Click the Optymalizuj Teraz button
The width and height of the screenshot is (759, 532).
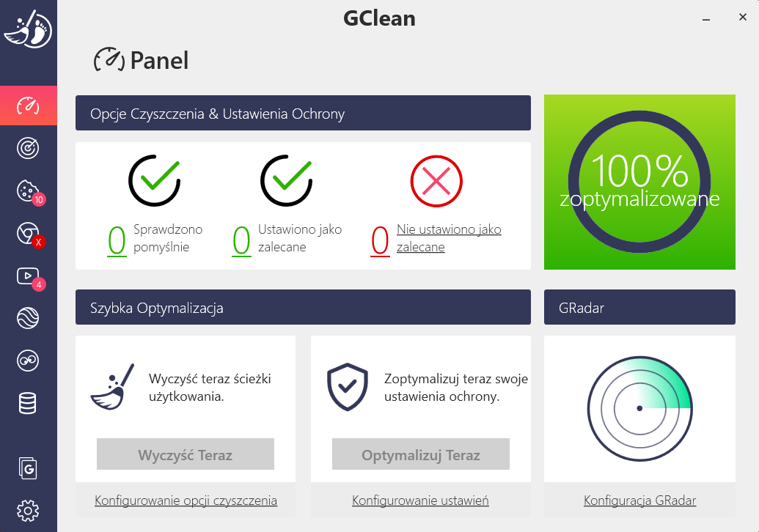tap(421, 454)
